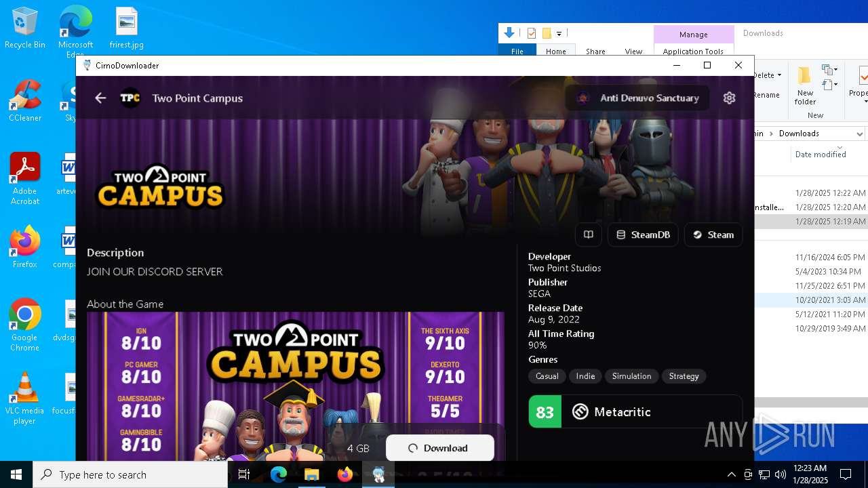
Task: Sort by the Date modified column
Action: (x=821, y=155)
